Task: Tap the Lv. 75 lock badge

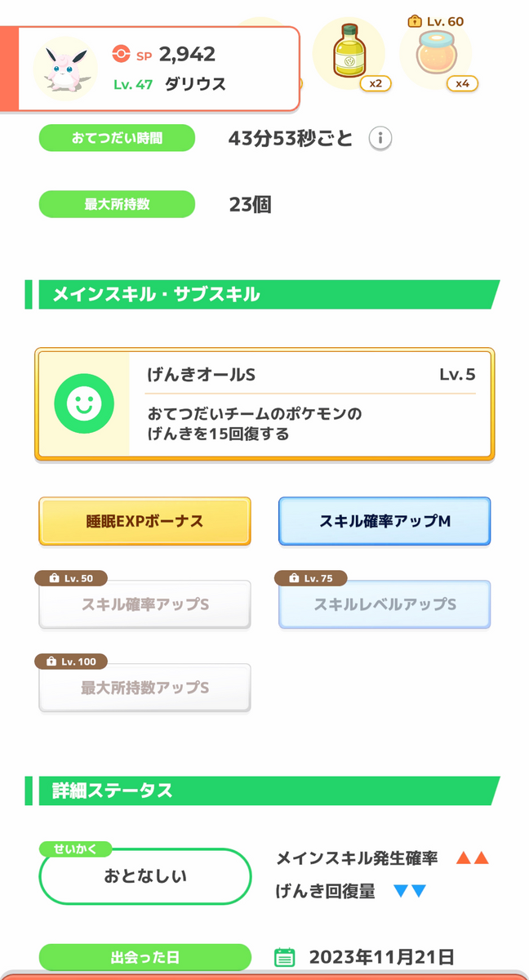Action: click(311, 578)
